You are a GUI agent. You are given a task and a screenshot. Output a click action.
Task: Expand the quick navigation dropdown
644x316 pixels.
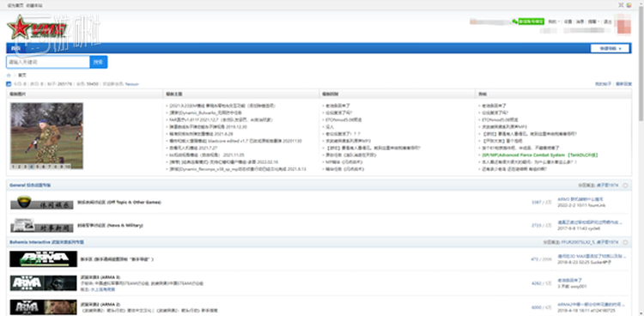[x=610, y=48]
